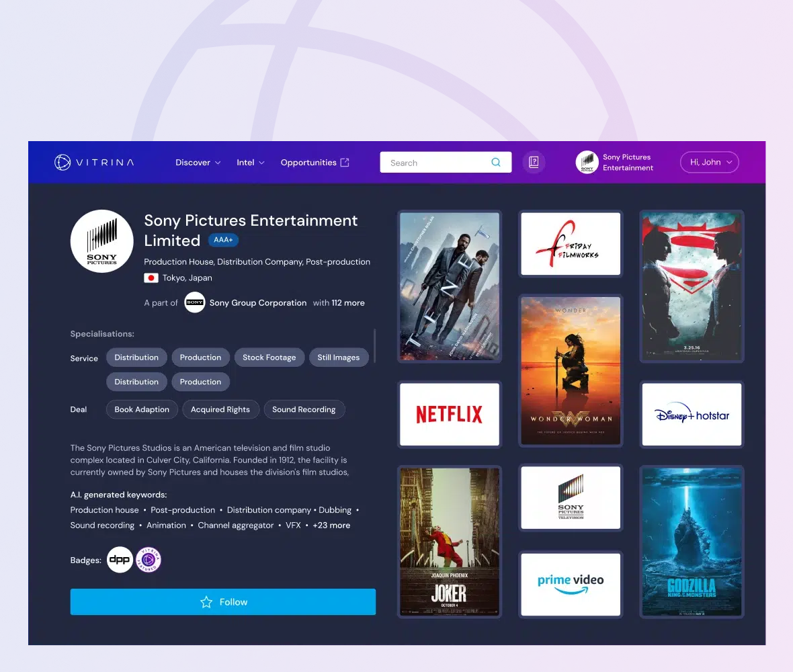Open the Opportunities external link
This screenshot has width=793, height=672.
315,163
